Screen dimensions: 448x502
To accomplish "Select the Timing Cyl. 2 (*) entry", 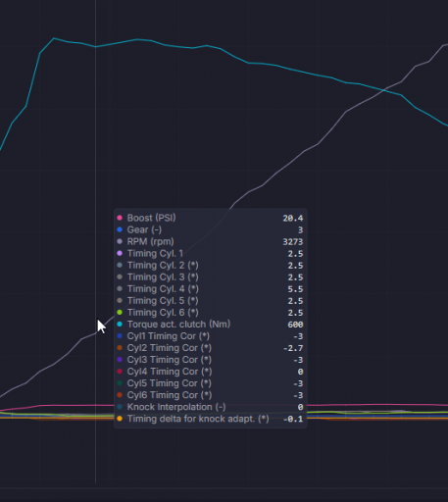I will click(x=210, y=265).
